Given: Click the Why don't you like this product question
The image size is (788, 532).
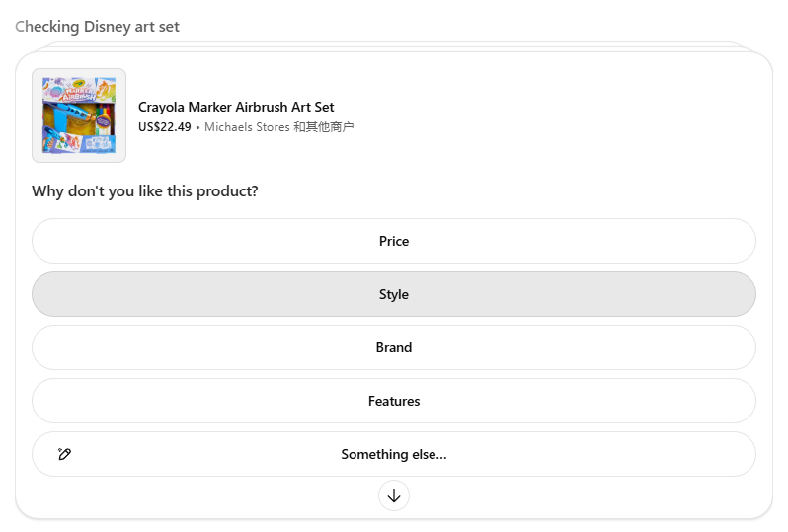Looking at the screenshot, I should [x=145, y=190].
